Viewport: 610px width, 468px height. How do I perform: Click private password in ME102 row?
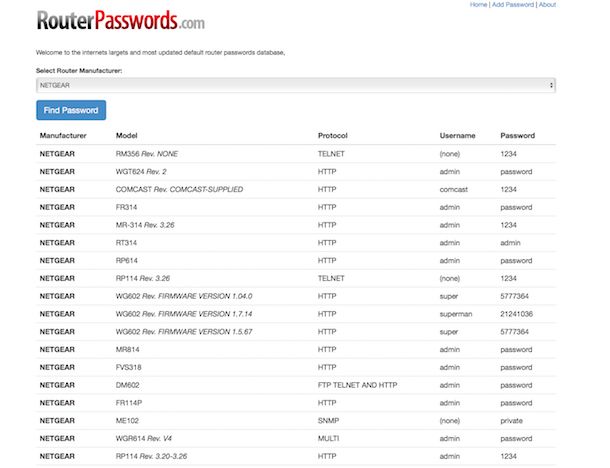511,421
